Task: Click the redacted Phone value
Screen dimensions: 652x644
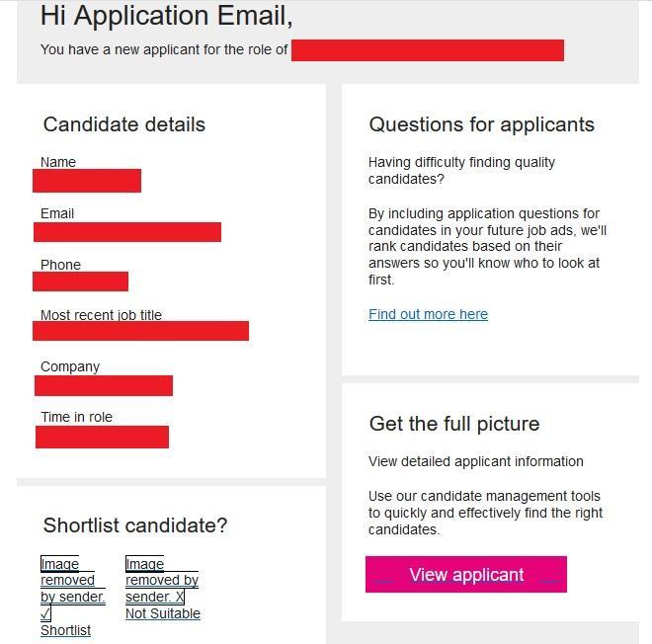Action: [x=80, y=282]
